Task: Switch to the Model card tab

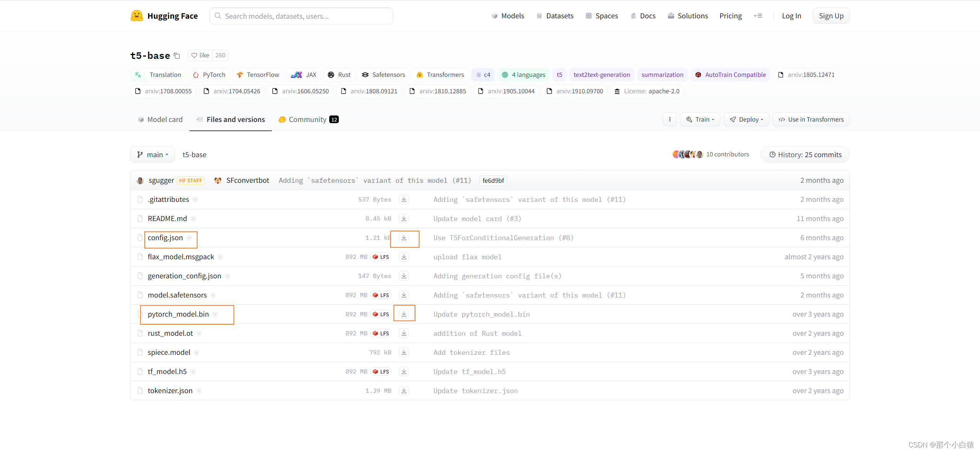Action: [x=160, y=120]
